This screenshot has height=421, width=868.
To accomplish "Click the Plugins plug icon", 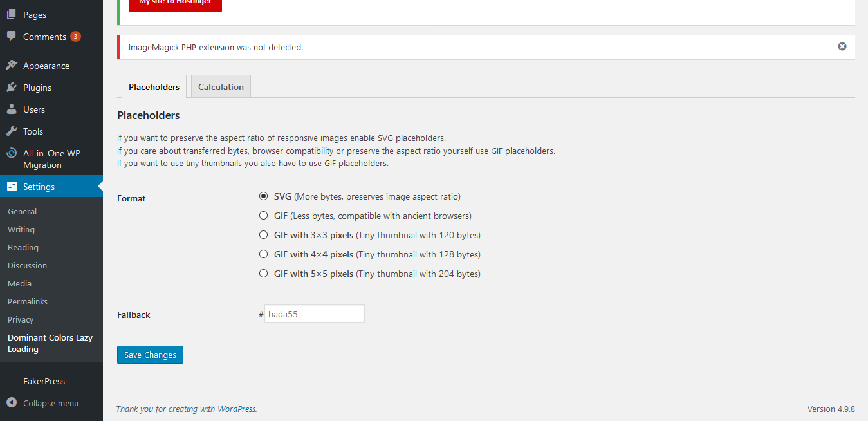I will [12, 88].
